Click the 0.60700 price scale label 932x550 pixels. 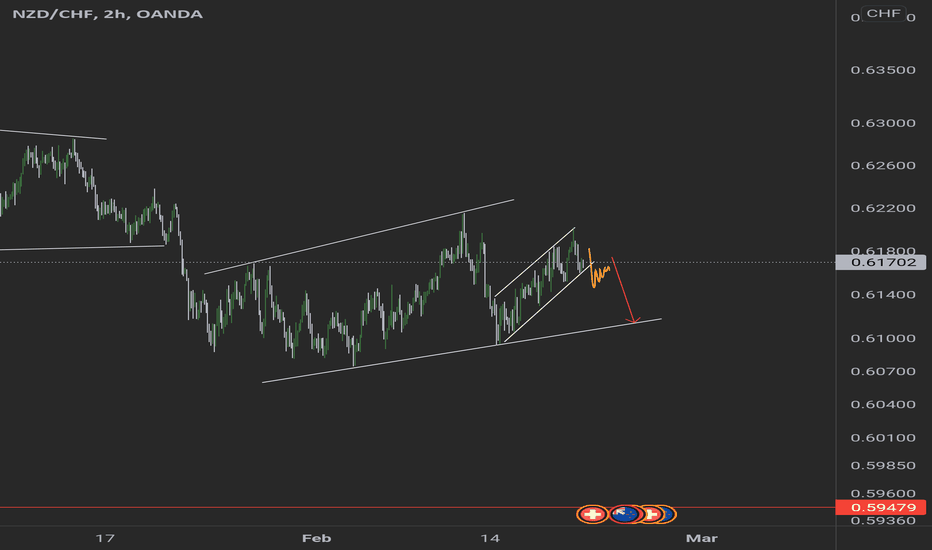pos(883,371)
